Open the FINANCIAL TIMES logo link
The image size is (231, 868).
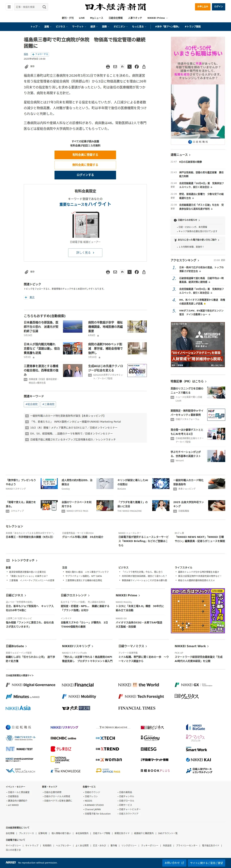[x=137, y=708]
